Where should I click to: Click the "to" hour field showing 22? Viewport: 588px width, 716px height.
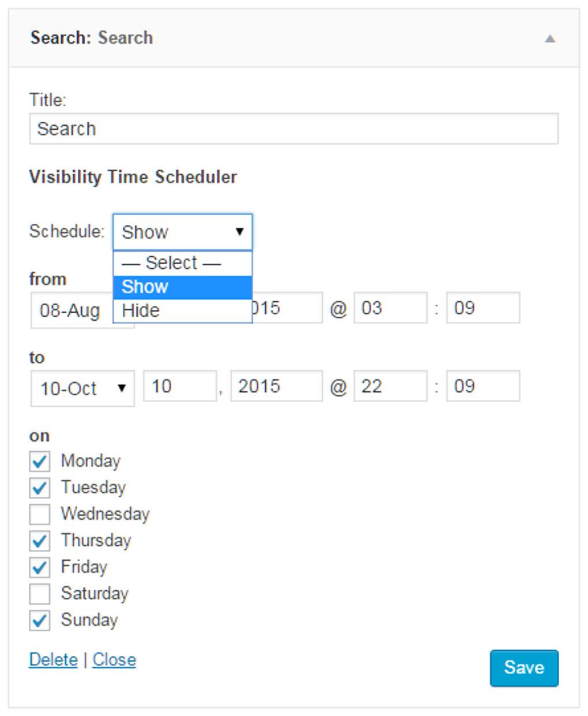click(x=390, y=388)
